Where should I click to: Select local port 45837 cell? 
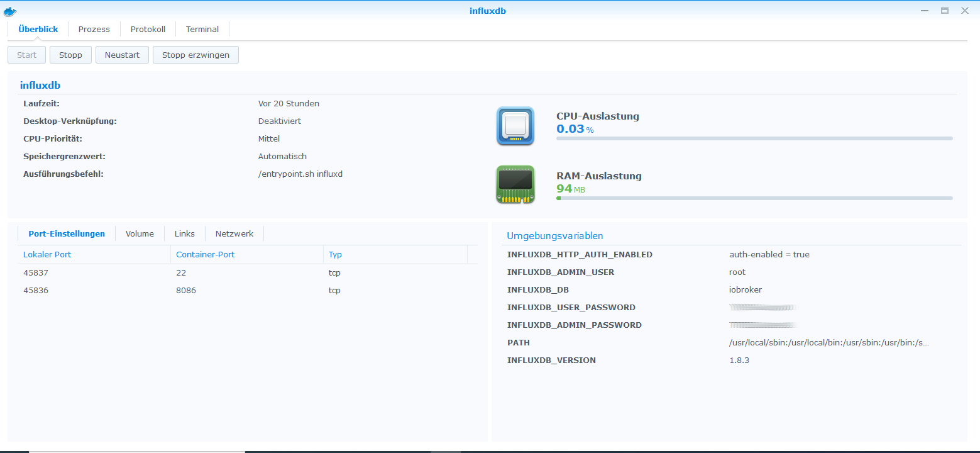36,272
